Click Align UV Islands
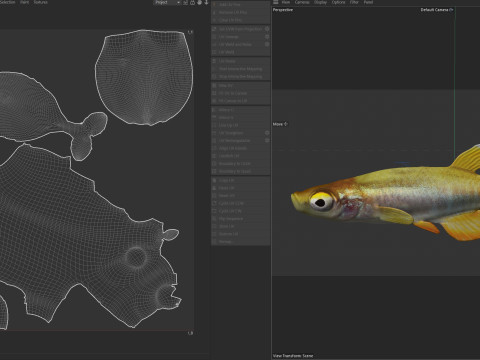 (240, 148)
